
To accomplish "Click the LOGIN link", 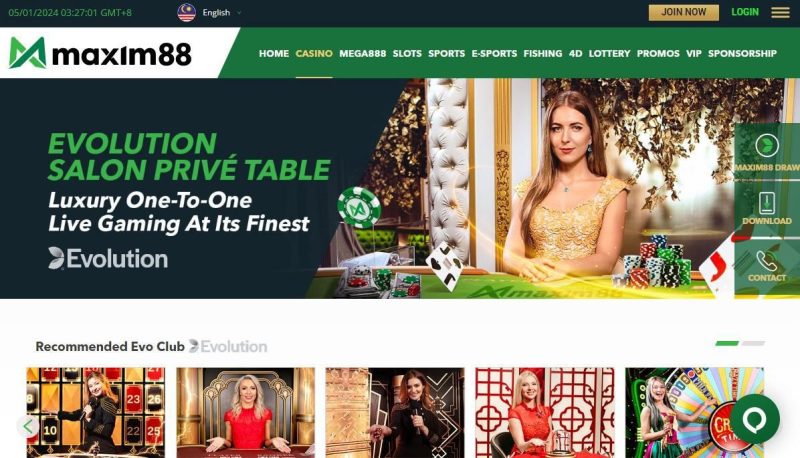I will coord(745,12).
